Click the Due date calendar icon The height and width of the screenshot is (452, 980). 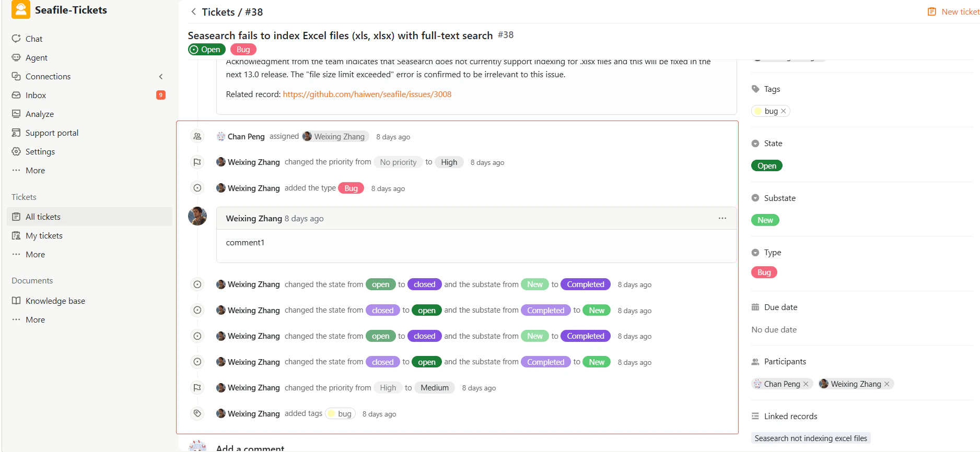755,307
